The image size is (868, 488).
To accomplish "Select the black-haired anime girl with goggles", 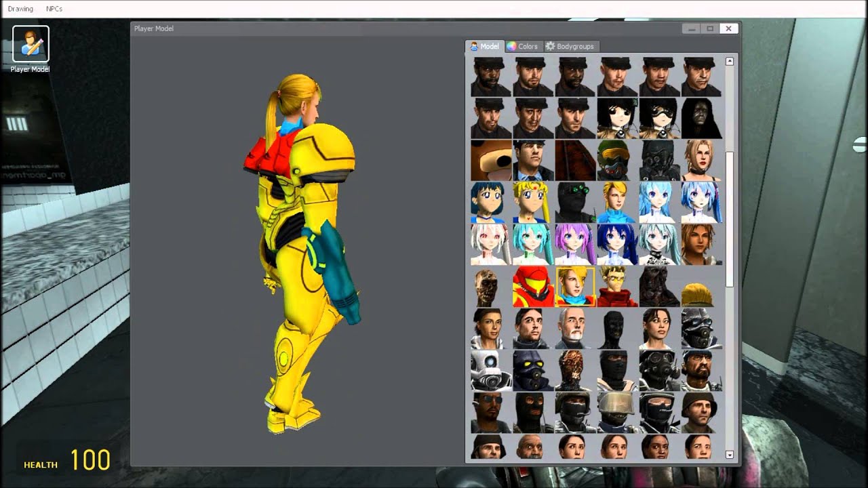I will [659, 118].
